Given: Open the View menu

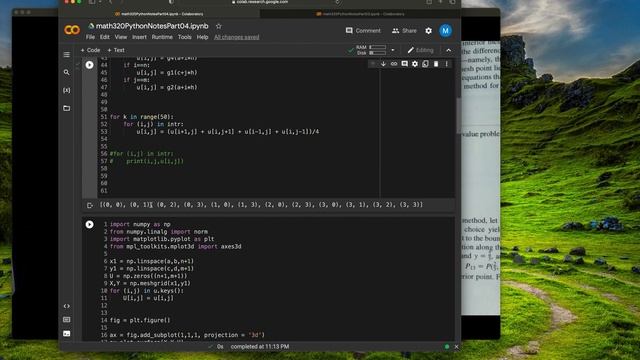Looking at the screenshot, I should click(120, 37).
